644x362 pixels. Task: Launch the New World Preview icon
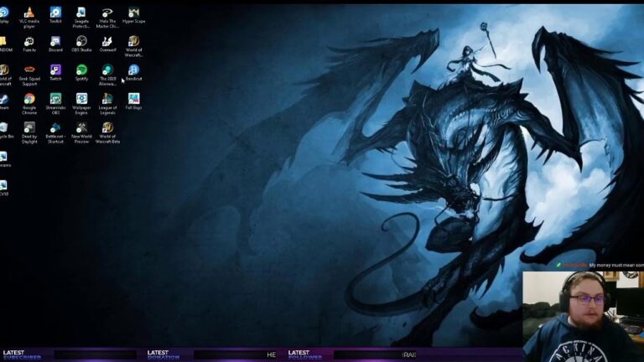click(x=81, y=132)
